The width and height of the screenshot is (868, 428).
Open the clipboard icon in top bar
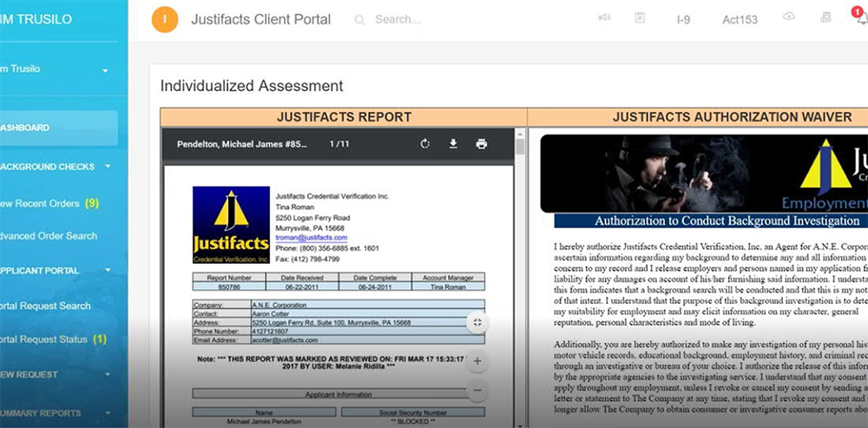(x=640, y=18)
